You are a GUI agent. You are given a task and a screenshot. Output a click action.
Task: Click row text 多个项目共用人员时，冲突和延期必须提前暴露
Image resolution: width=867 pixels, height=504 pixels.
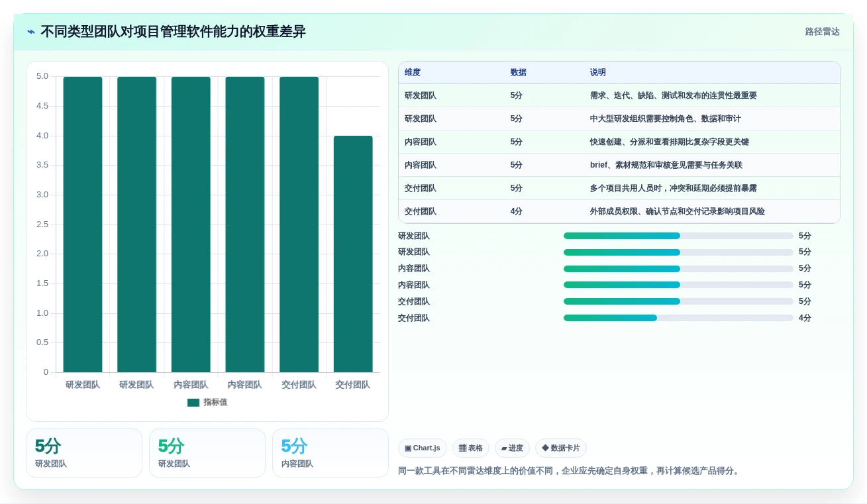674,188
